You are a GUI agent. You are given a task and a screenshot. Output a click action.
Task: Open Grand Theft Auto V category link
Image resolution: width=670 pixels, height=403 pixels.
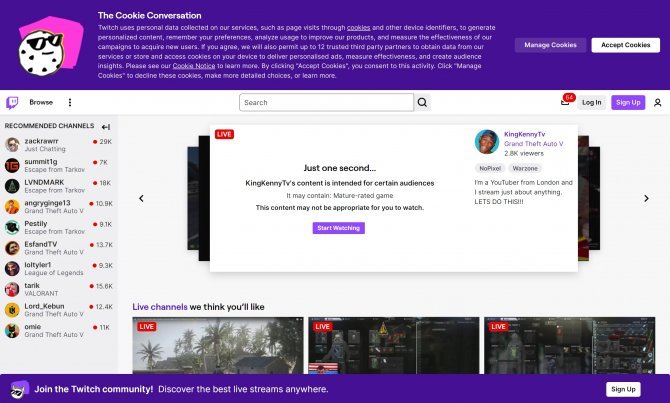(533, 144)
